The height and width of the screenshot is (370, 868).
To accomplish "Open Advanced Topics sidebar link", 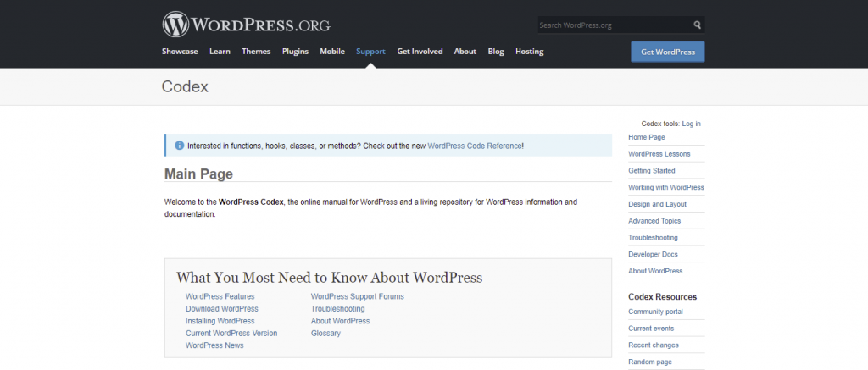I will [654, 221].
